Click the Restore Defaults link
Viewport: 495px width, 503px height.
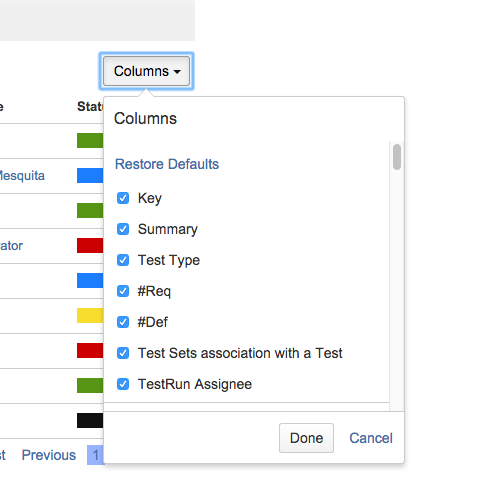(167, 164)
